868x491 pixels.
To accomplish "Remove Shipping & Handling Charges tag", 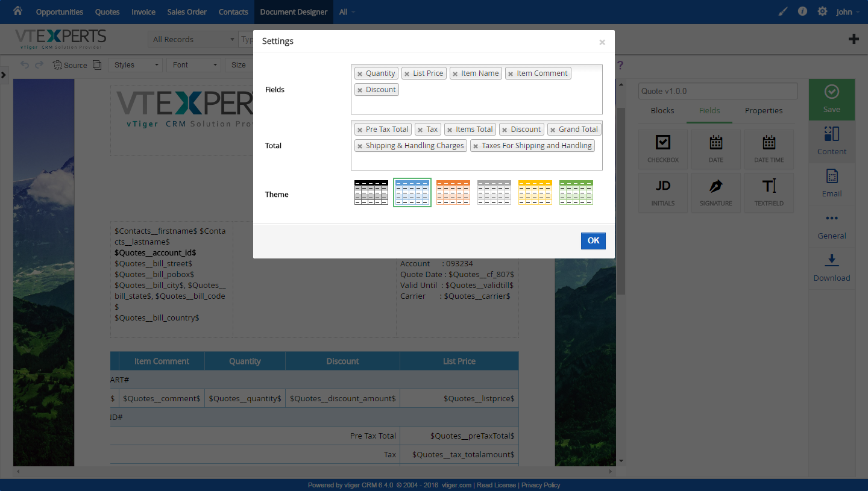I will (360, 146).
